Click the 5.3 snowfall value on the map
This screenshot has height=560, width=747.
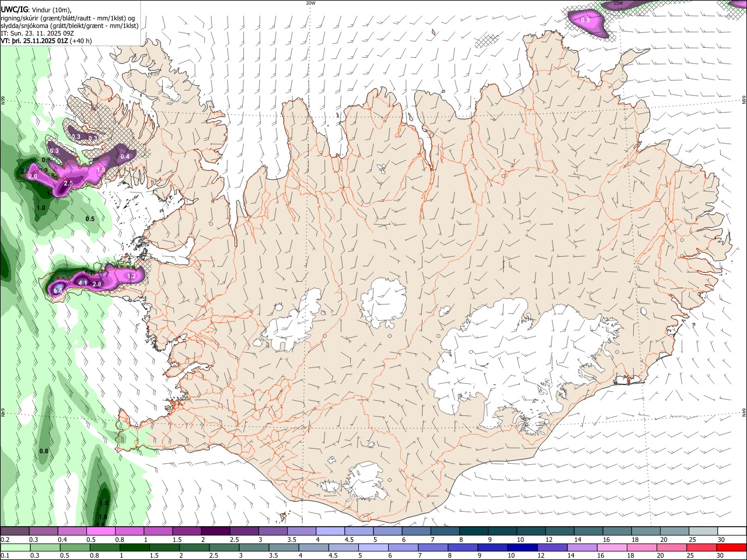pos(58,290)
